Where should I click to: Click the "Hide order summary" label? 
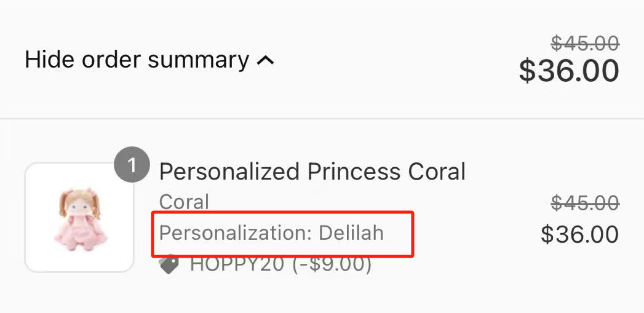click(x=137, y=60)
